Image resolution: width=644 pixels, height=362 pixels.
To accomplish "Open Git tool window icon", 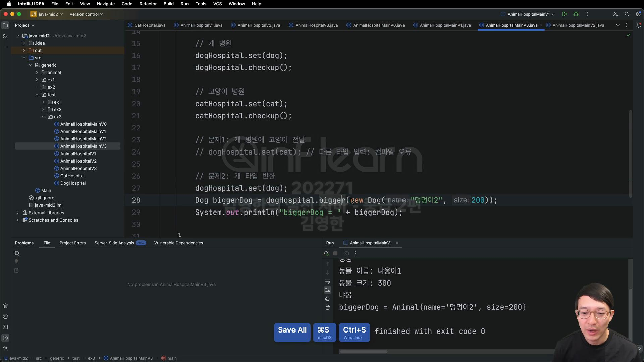I will coord(5,349).
